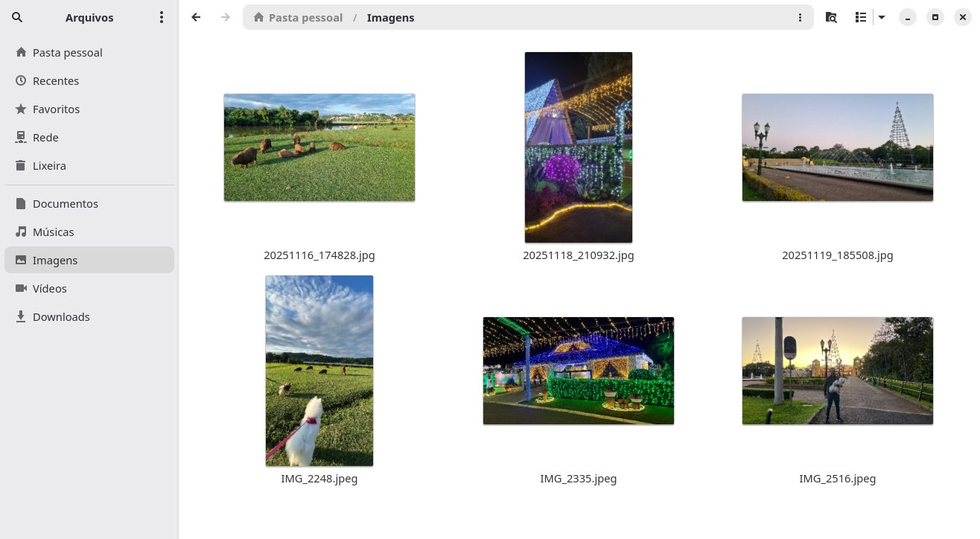Click the IMG_2516.jpeg file name label

tap(837, 479)
